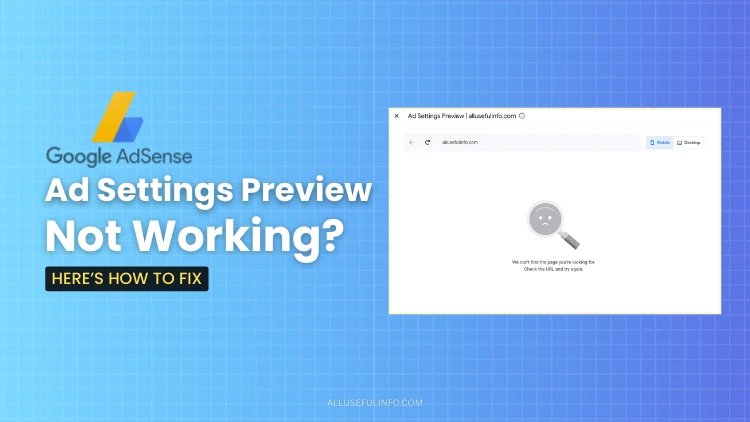Click the info icon beside allusefulinfo.com title
Image resolution: width=750 pixels, height=422 pixels.
click(x=522, y=116)
